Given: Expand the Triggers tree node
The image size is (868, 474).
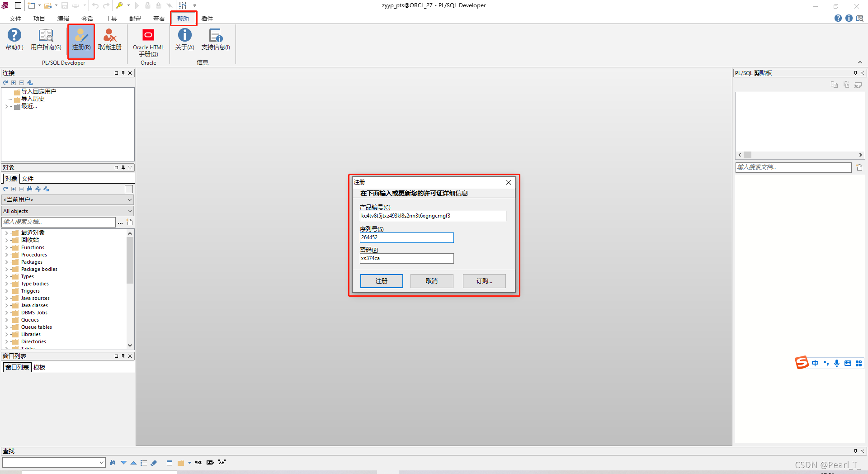Looking at the screenshot, I should click(x=6, y=291).
